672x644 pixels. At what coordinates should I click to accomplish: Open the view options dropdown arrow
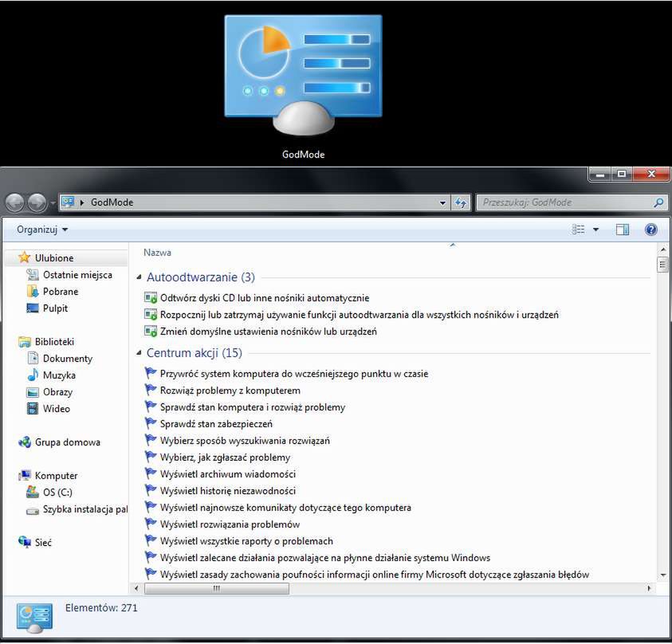tap(595, 230)
